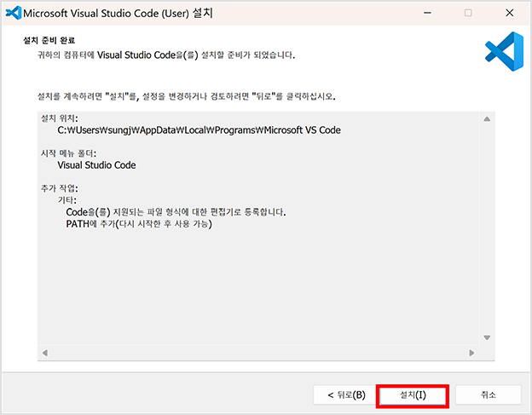Close the VS Code setup window
Image resolution: width=532 pixels, height=415 pixels.
[510, 14]
